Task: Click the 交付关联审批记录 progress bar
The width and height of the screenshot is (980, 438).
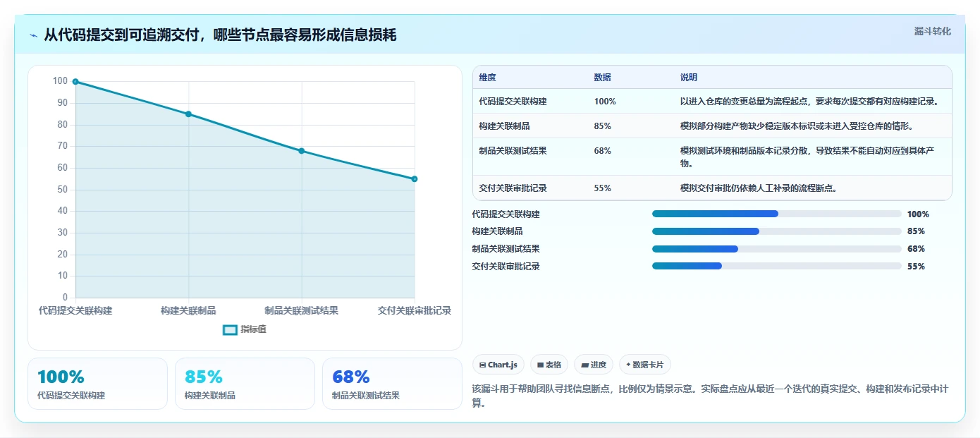Action: tap(776, 266)
